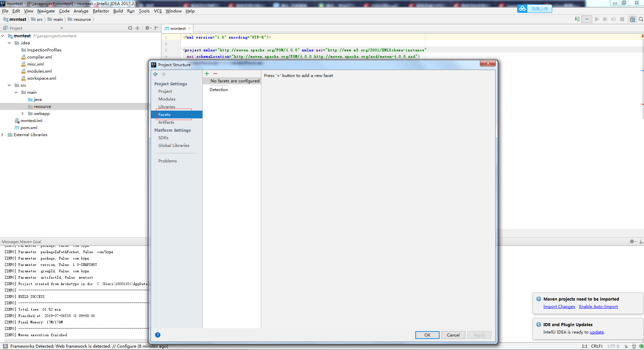Open Project panel gear settings
The height and width of the screenshot is (350, 644).
[148, 28]
